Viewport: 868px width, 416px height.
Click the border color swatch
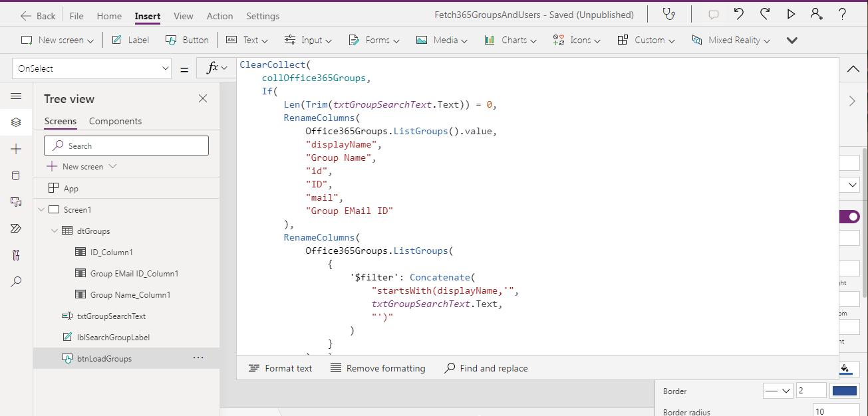coord(845,391)
